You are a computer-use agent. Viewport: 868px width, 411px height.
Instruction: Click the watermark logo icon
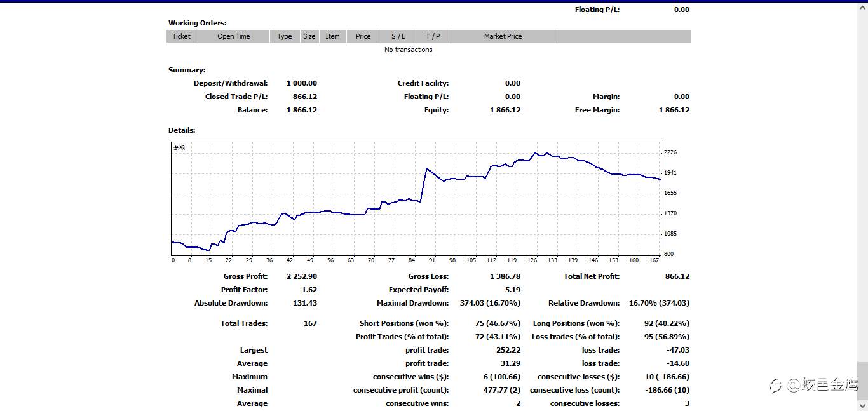coord(776,386)
